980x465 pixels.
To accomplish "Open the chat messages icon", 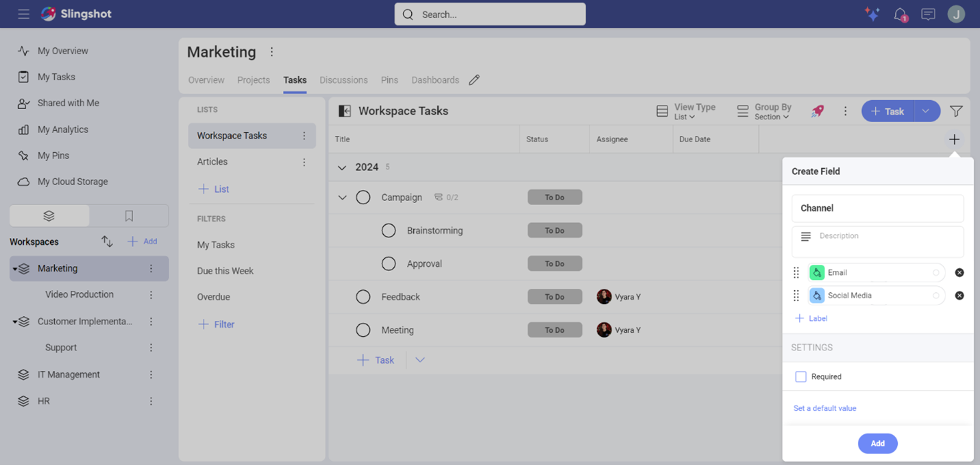I will pos(928,14).
